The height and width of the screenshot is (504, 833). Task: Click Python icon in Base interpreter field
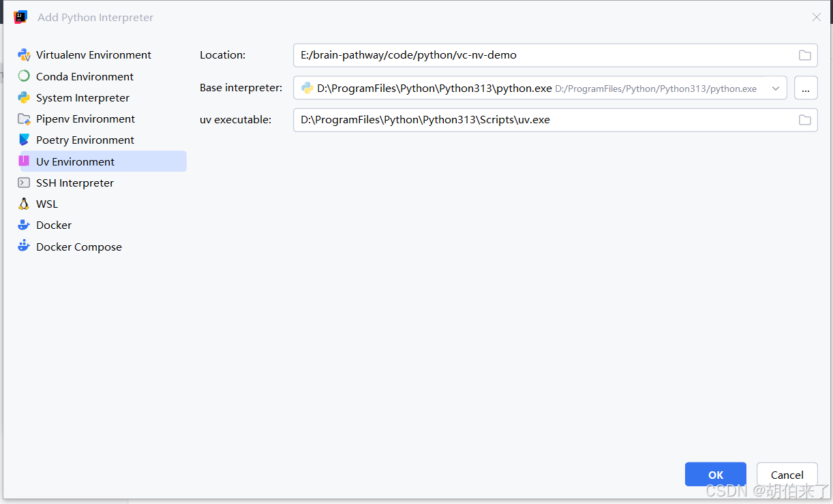pos(307,88)
